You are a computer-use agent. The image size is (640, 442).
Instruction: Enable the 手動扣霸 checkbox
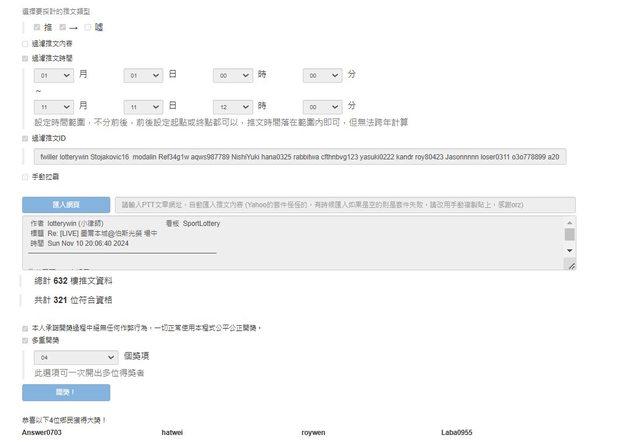tap(25, 177)
